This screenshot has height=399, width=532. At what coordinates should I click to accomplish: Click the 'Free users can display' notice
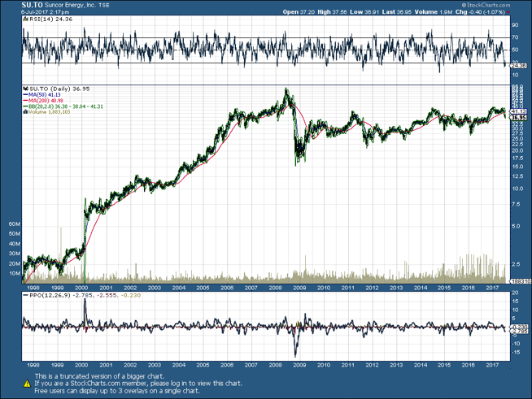point(117,391)
